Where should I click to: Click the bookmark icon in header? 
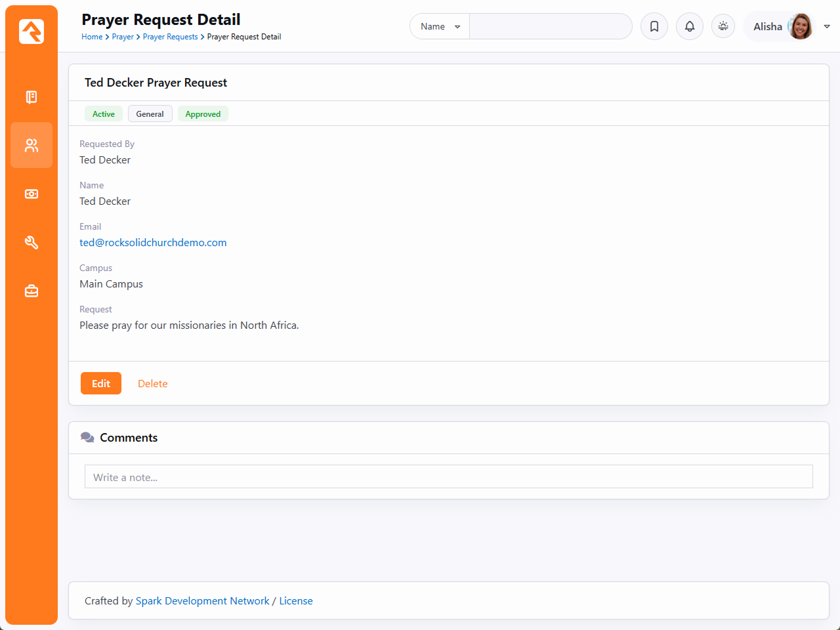click(654, 26)
